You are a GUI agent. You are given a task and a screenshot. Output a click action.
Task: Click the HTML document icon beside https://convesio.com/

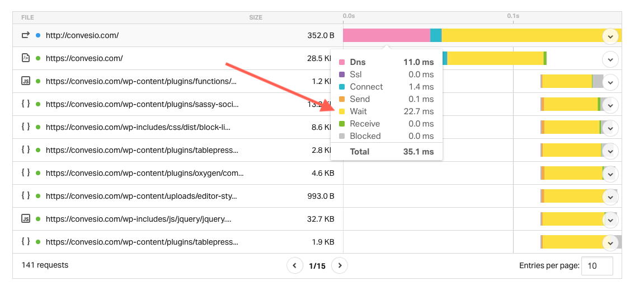coord(26,58)
